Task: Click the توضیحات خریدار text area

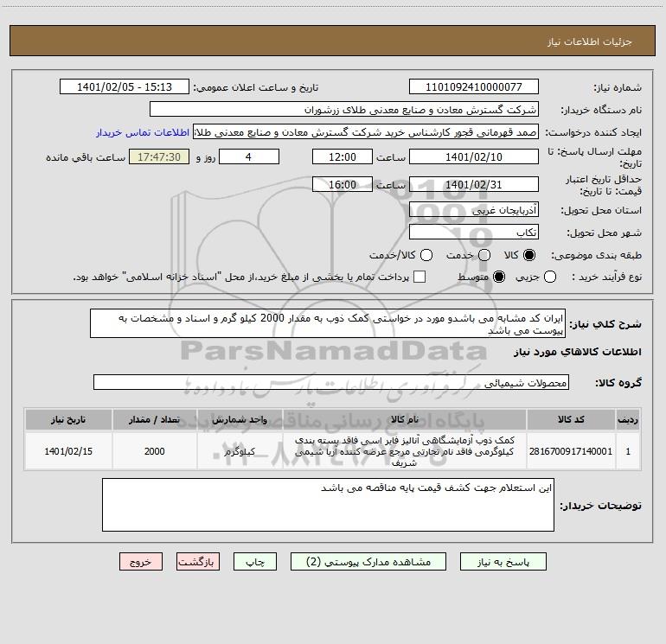Action: (328, 505)
